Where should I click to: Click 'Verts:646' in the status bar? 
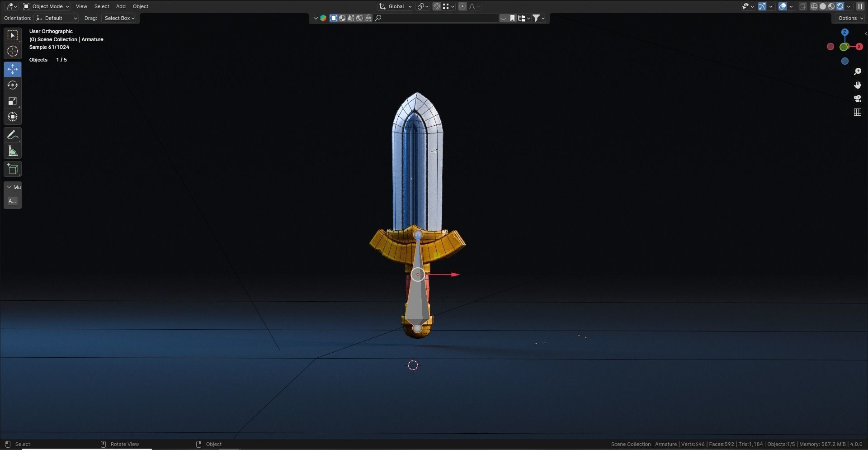[693, 444]
